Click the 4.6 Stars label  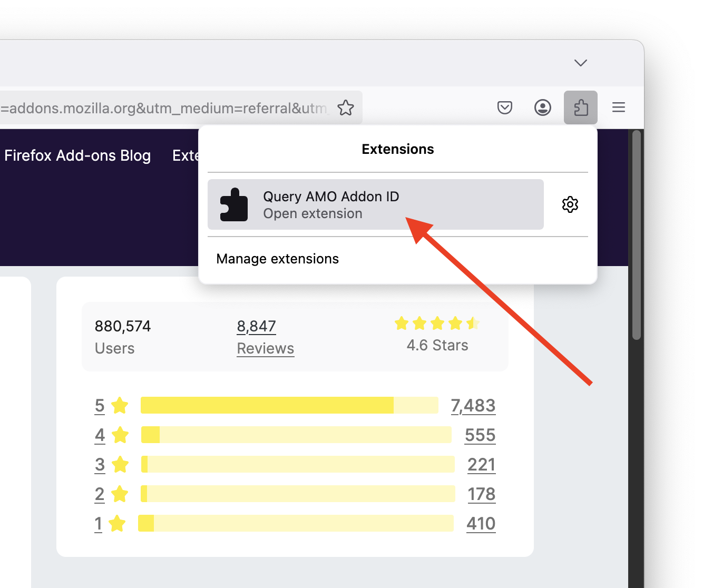(437, 345)
